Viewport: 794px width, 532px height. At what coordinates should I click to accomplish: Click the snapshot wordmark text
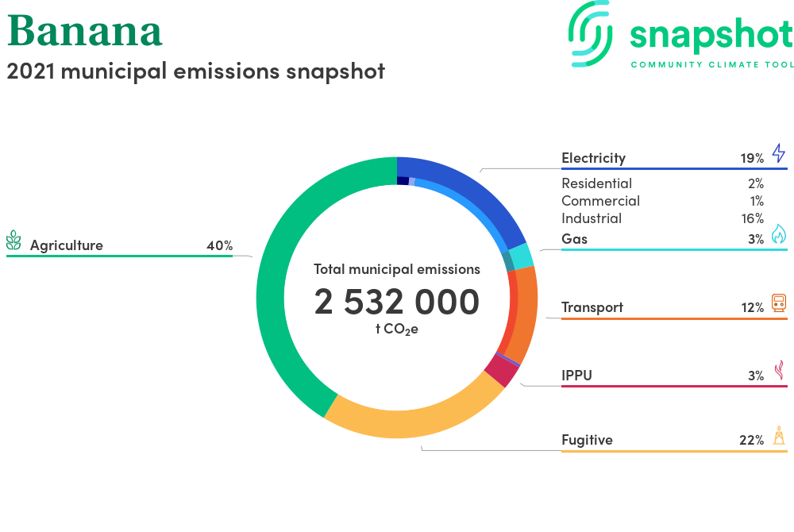pos(711,36)
